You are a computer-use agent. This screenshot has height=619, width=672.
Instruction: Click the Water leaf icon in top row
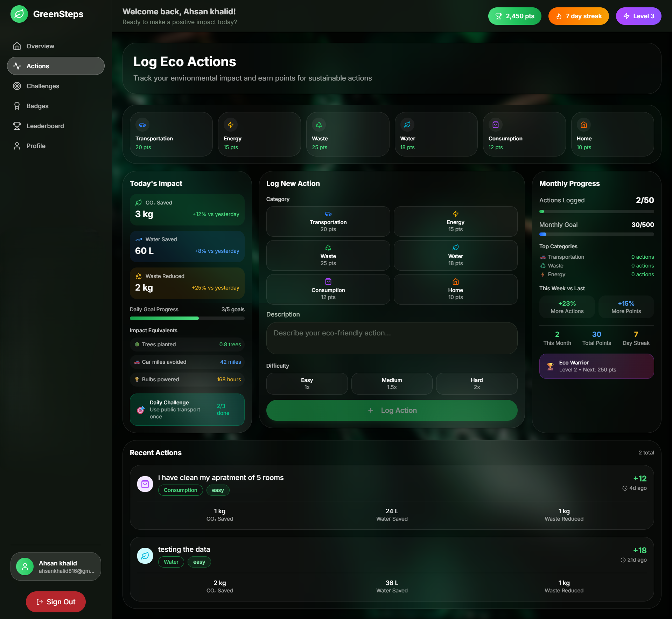407,125
